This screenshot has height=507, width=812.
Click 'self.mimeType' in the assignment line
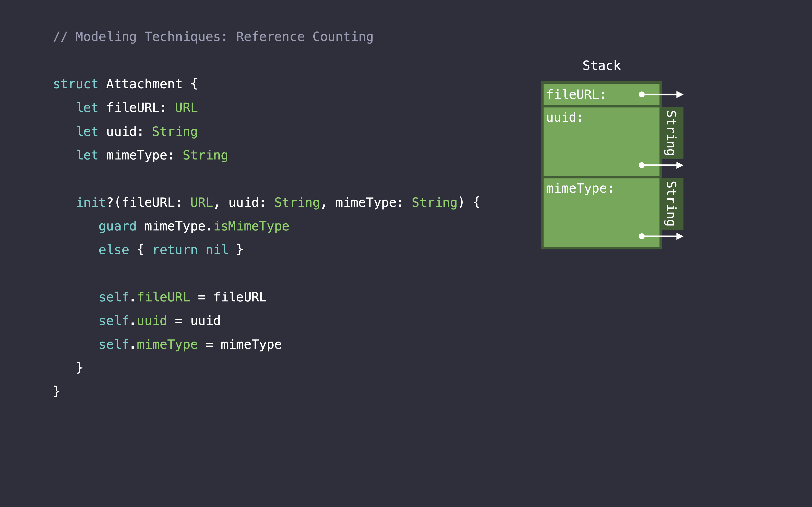click(x=148, y=345)
